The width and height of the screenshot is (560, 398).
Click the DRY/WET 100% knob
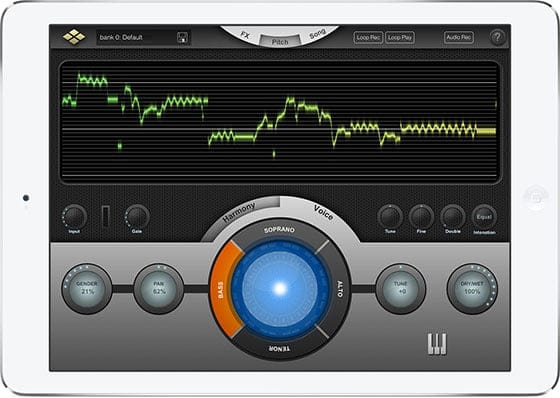point(472,289)
